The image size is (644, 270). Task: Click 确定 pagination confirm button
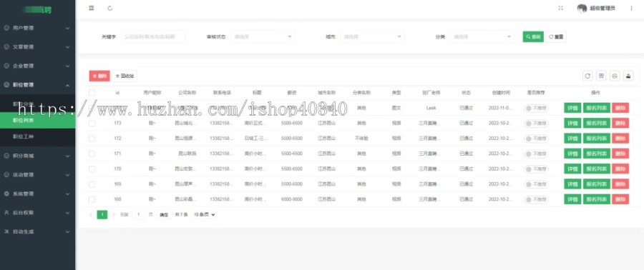click(164, 215)
